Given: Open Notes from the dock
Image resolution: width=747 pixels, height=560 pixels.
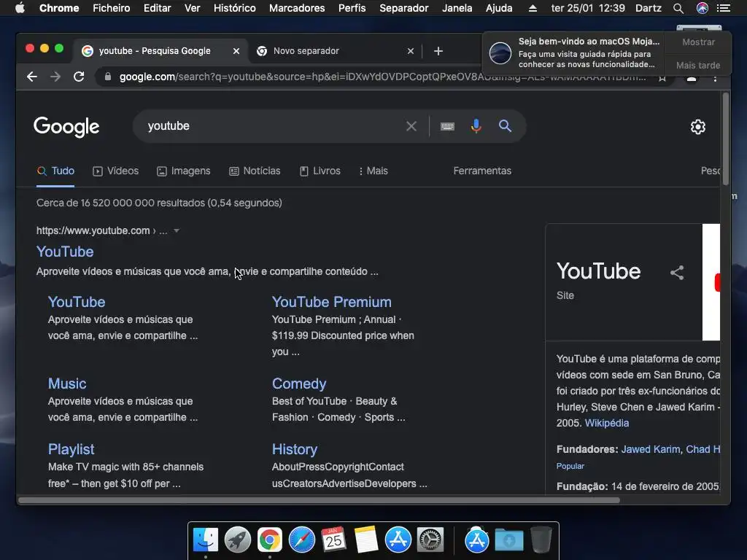Looking at the screenshot, I should tap(366, 540).
